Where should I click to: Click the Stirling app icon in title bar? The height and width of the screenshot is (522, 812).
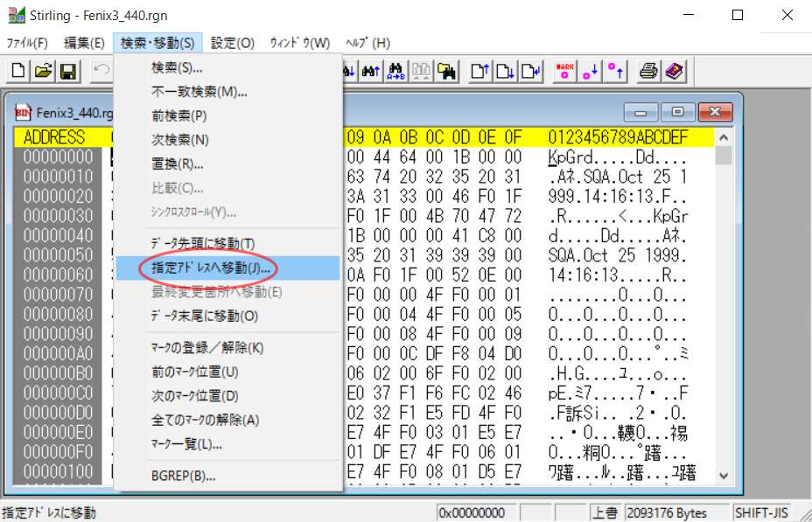coord(16,15)
